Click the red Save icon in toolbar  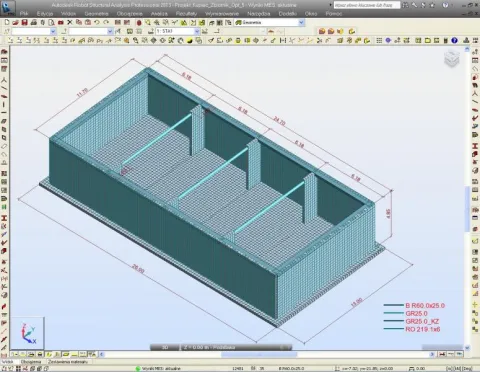pos(24,23)
